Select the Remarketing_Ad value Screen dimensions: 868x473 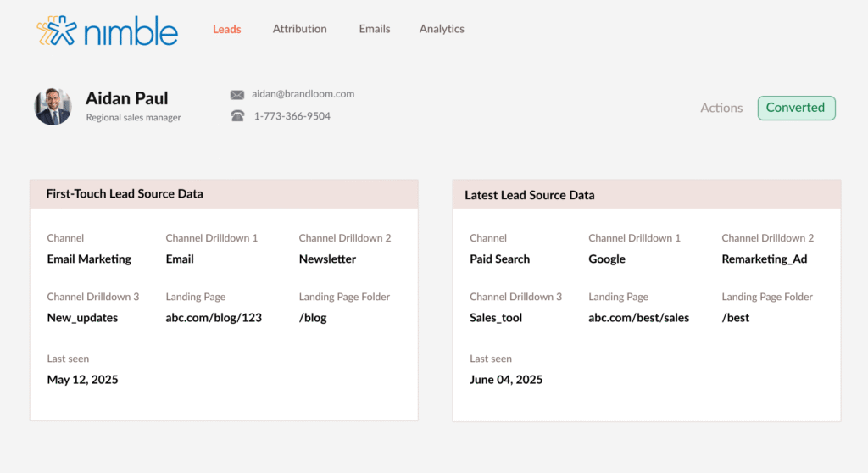point(765,259)
